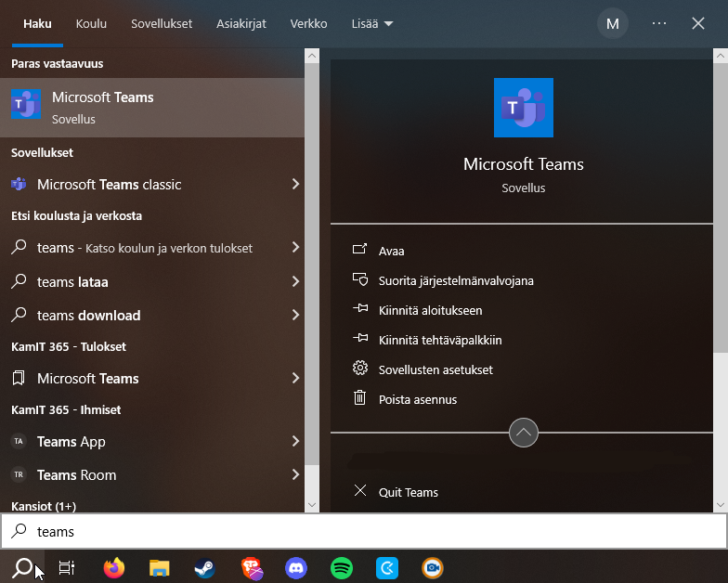
Task: Expand 'Katso koulun ja verkon tulokset' arrow
Action: point(295,247)
